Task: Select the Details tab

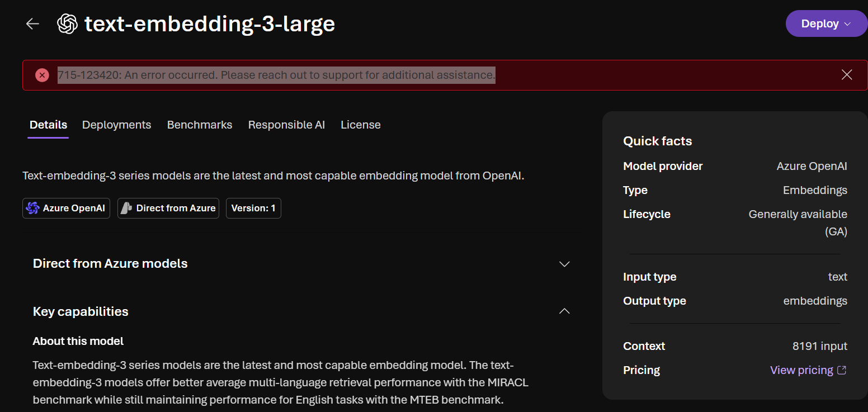Action: pos(48,125)
